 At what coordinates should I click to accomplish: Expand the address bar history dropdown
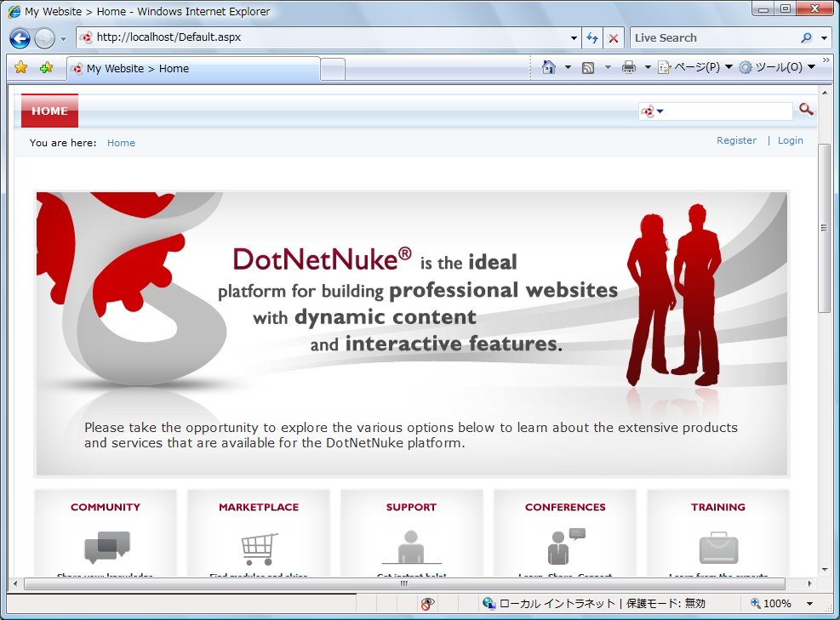click(574, 38)
